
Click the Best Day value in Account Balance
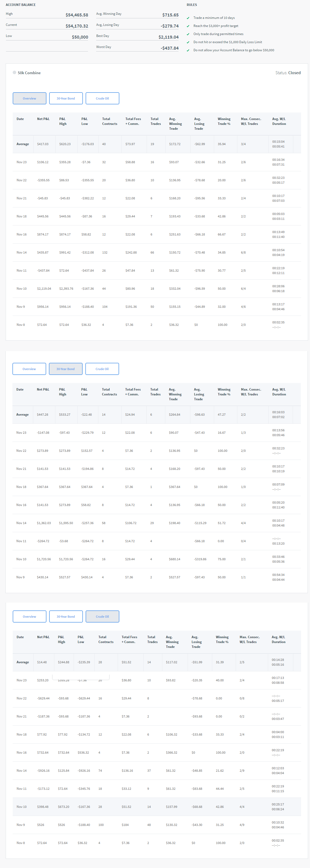pos(168,37)
